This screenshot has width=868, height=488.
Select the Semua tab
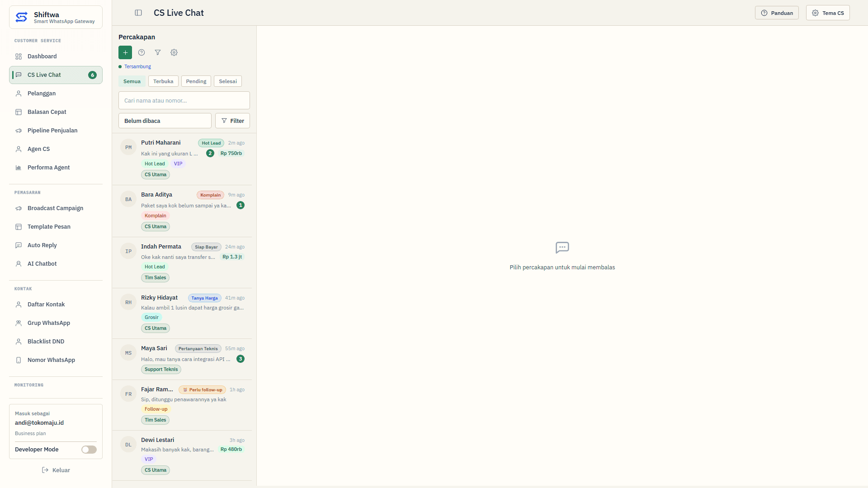coord(132,81)
